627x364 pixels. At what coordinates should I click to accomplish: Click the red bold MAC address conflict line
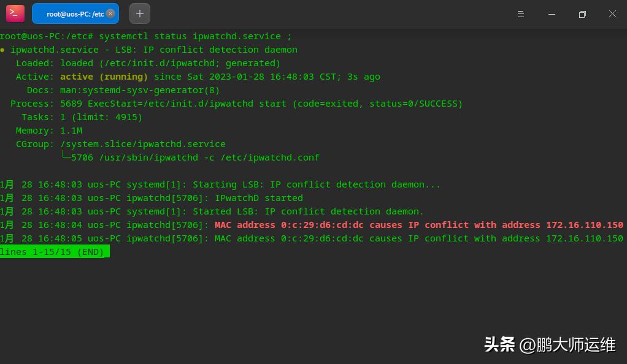click(418, 225)
